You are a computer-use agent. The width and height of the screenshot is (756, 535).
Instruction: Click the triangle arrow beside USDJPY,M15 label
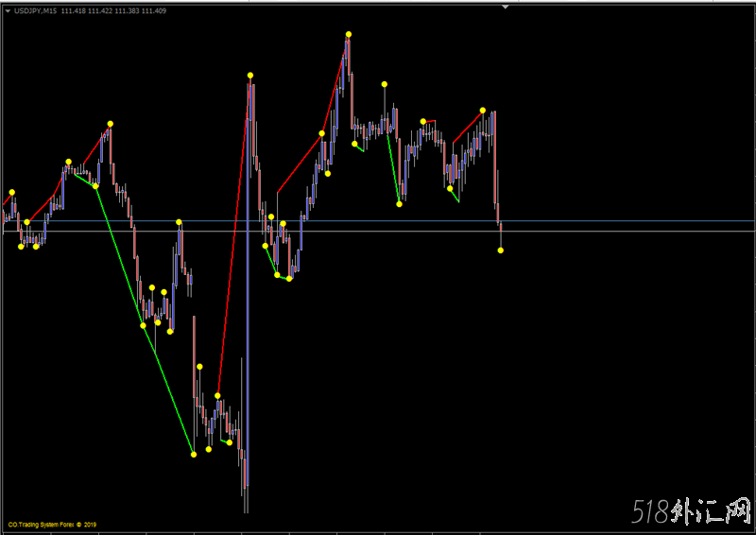tap(8, 10)
